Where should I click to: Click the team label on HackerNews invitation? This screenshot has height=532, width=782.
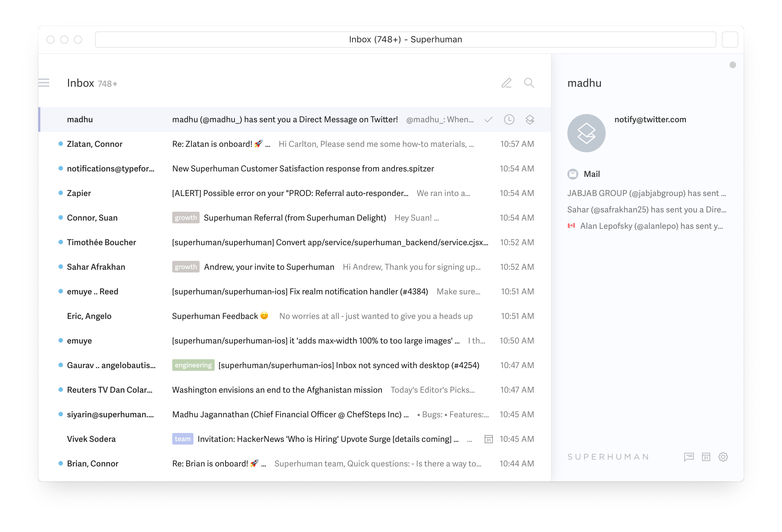(183, 439)
